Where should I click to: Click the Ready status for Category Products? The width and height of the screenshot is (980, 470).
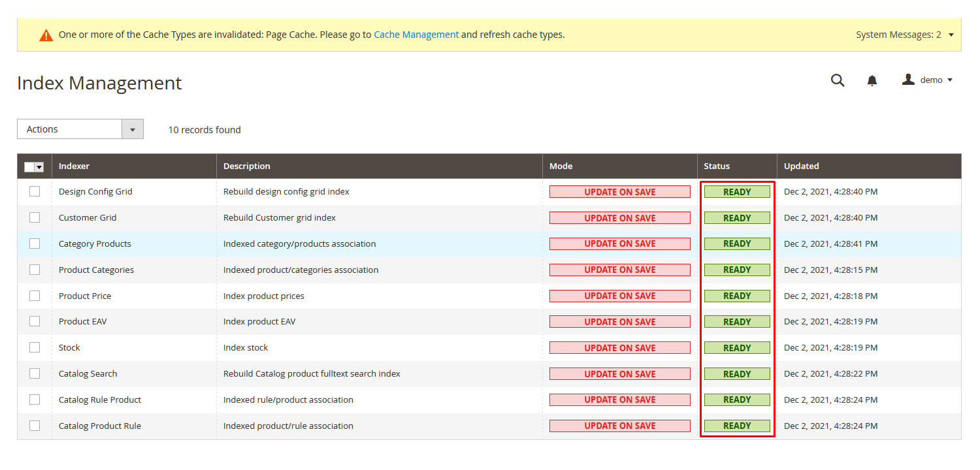coord(737,243)
